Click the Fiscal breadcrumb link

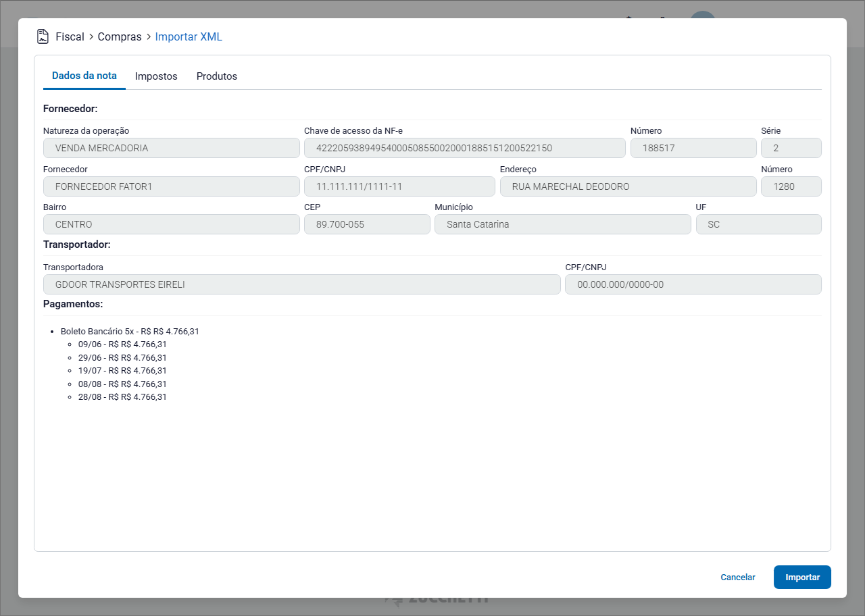pyautogui.click(x=70, y=36)
